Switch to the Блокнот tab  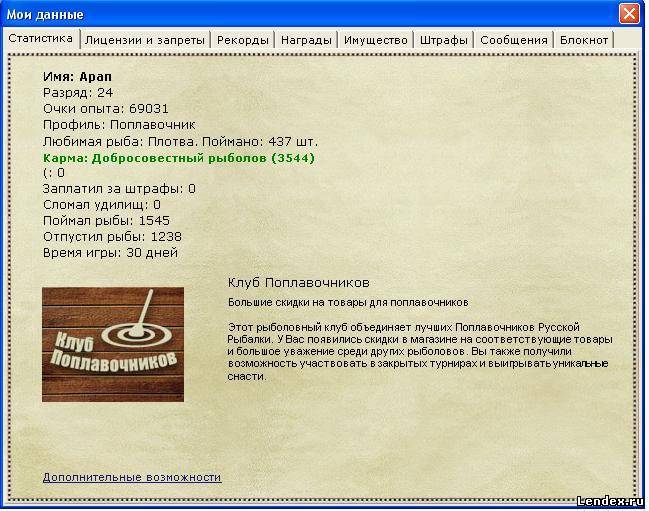pos(584,40)
